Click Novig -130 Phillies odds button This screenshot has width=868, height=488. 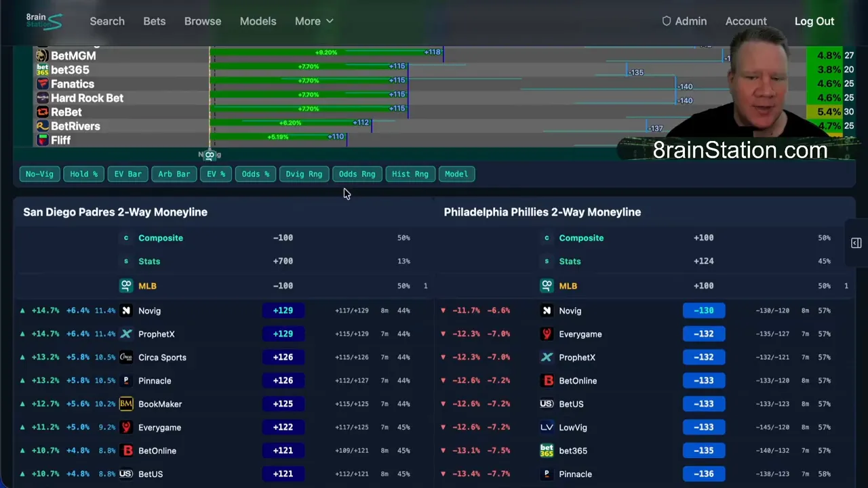point(704,310)
